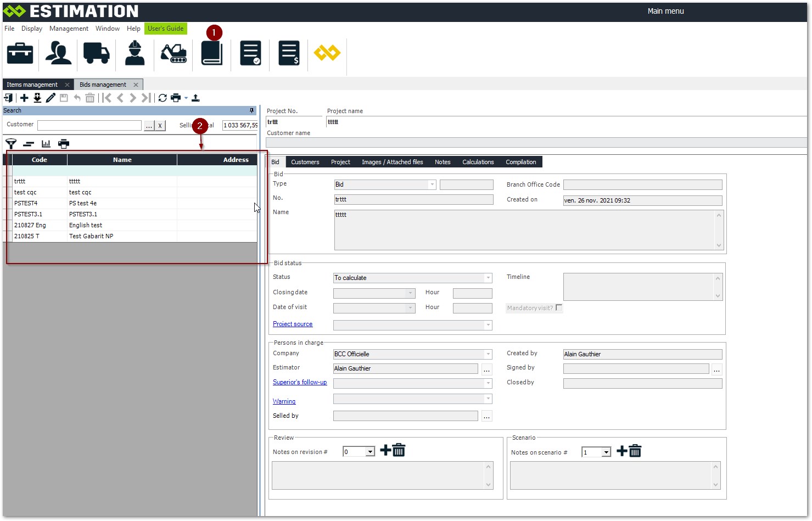The height and width of the screenshot is (521, 812).
Task: Click the Customer search input field
Action: coord(89,125)
